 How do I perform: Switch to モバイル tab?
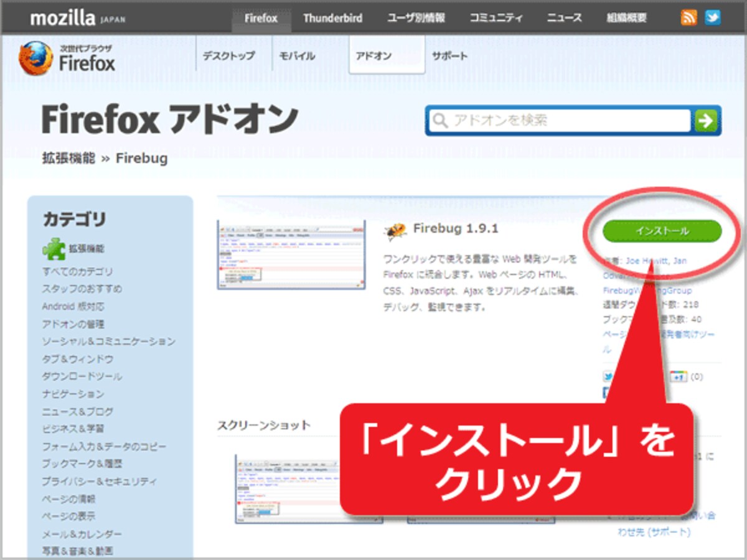pyautogui.click(x=297, y=55)
